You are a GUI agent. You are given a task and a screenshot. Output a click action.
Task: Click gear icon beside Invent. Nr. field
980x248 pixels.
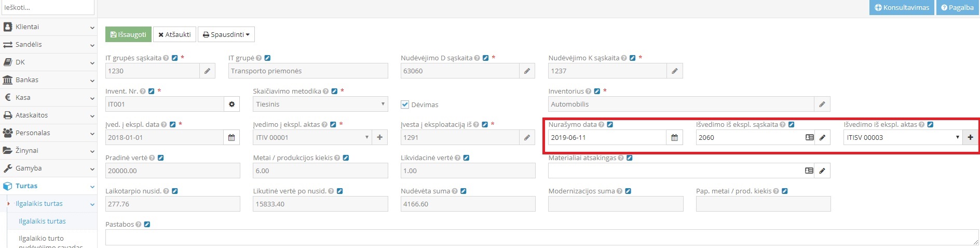232,105
